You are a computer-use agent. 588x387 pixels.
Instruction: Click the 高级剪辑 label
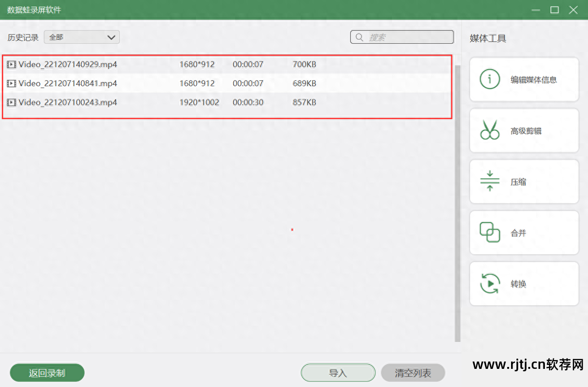[x=526, y=131]
